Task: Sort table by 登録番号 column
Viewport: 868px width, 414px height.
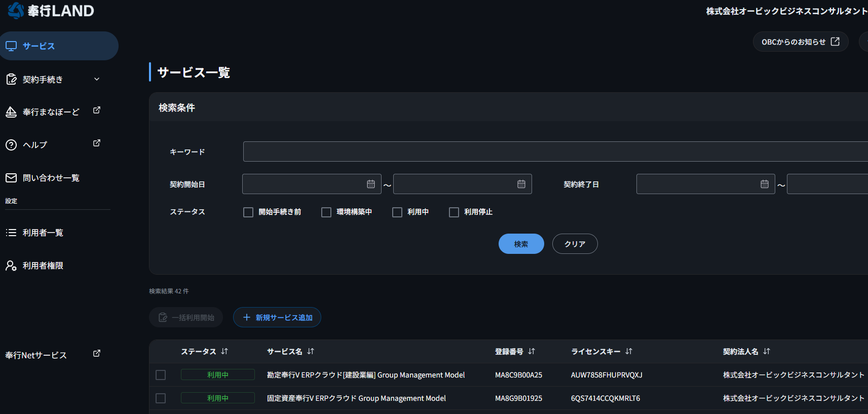Action: [532, 351]
